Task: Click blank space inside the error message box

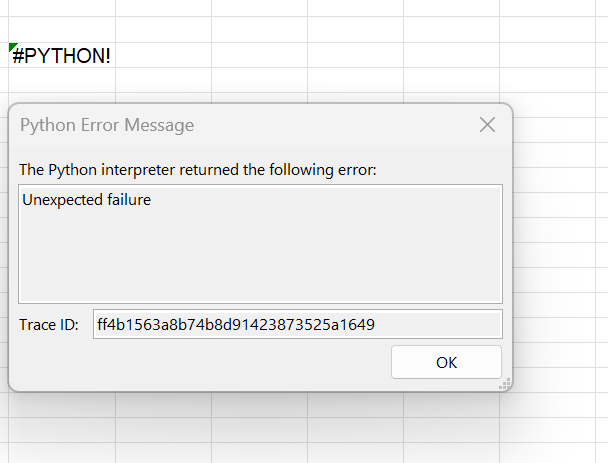Action: pos(260,260)
